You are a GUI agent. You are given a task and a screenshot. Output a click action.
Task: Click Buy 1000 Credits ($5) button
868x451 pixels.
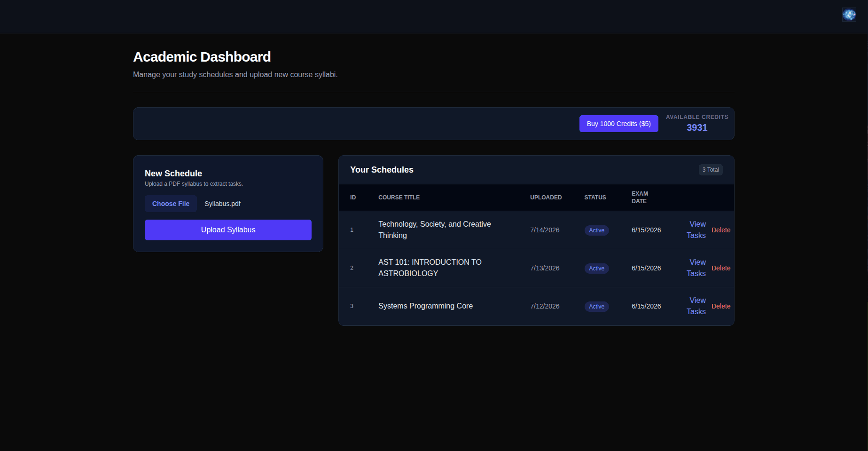[x=618, y=124]
